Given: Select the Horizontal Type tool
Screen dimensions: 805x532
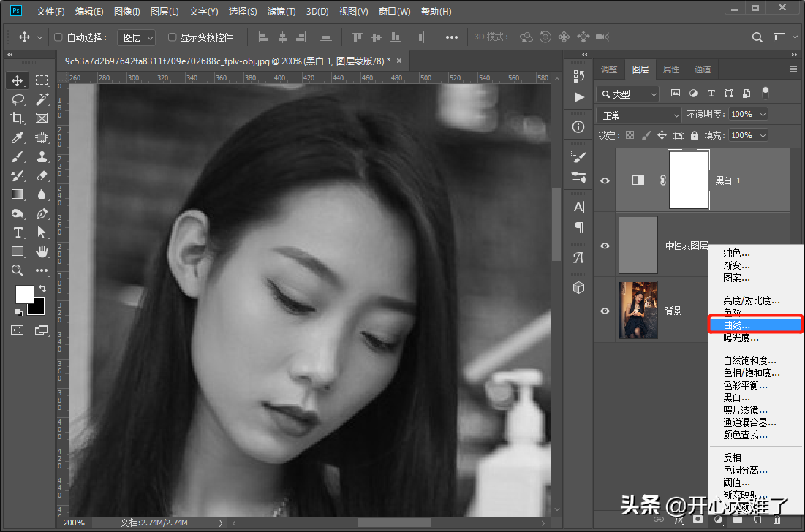Looking at the screenshot, I should (x=18, y=232).
